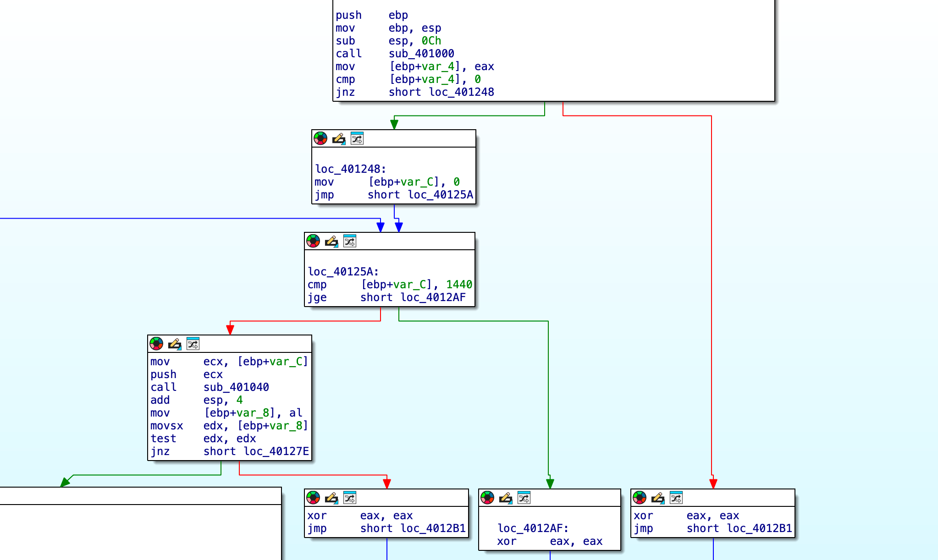Click the group icon on the rightmost xor block
This screenshot has width=938, height=560.
click(x=676, y=498)
